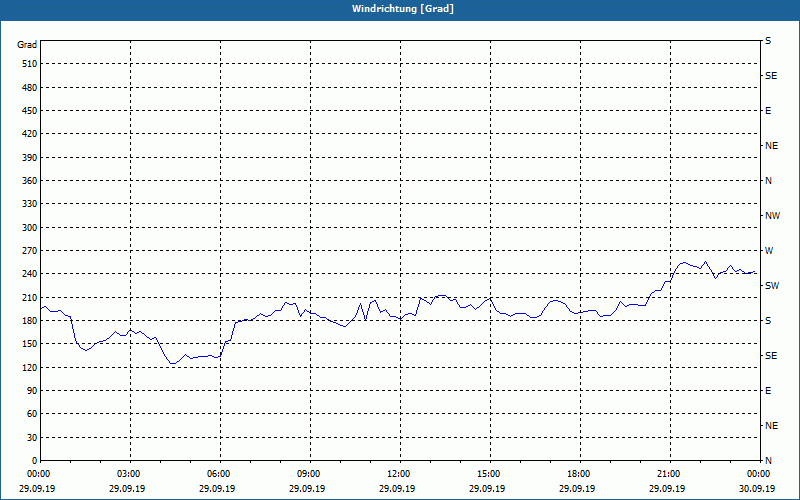Pick the 60 y-axis value label
The image size is (800, 500).
coord(32,414)
